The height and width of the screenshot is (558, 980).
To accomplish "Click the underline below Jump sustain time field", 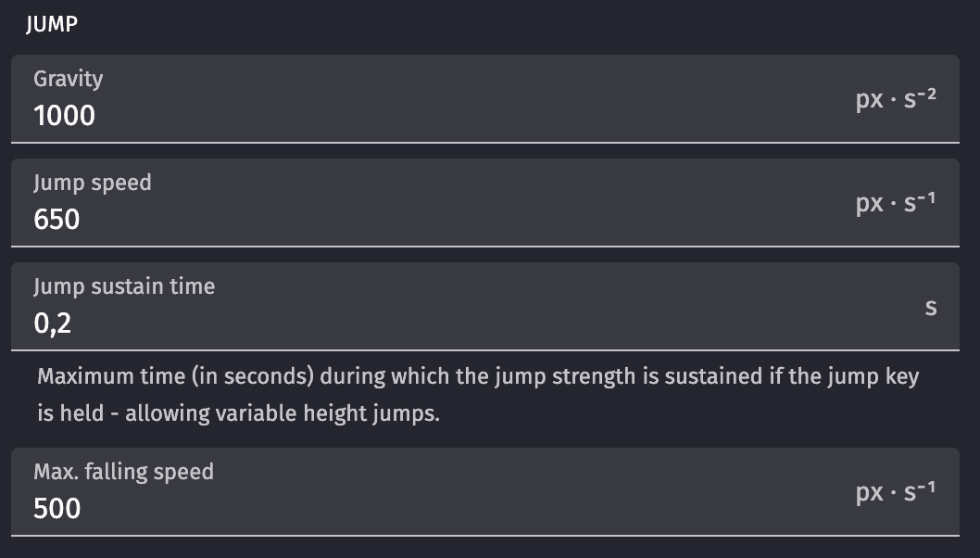I will tap(485, 350).
